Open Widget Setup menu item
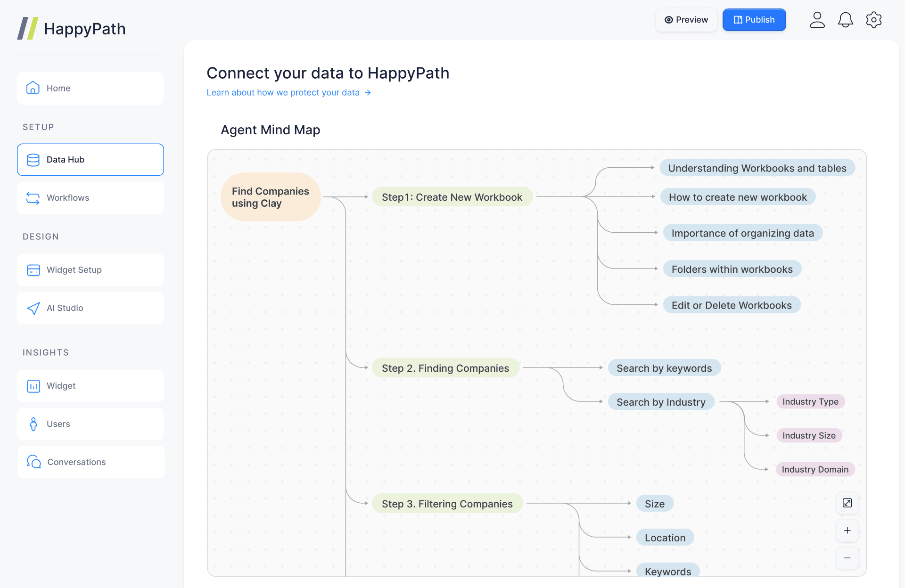 90,270
